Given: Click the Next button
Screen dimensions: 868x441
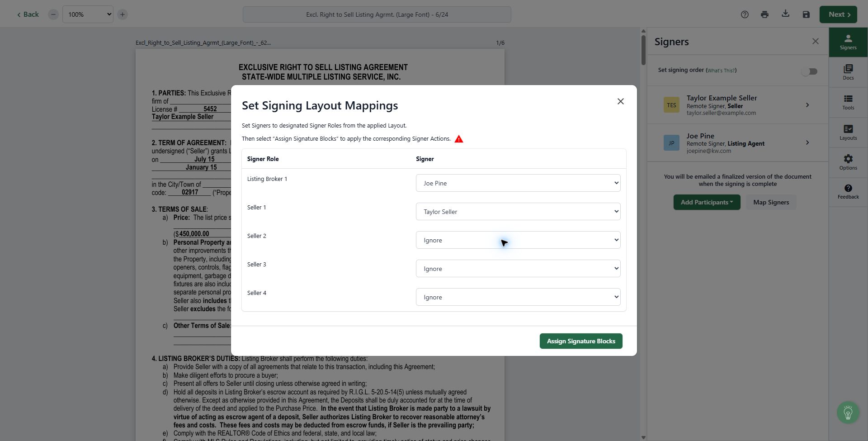Looking at the screenshot, I should [x=838, y=14].
